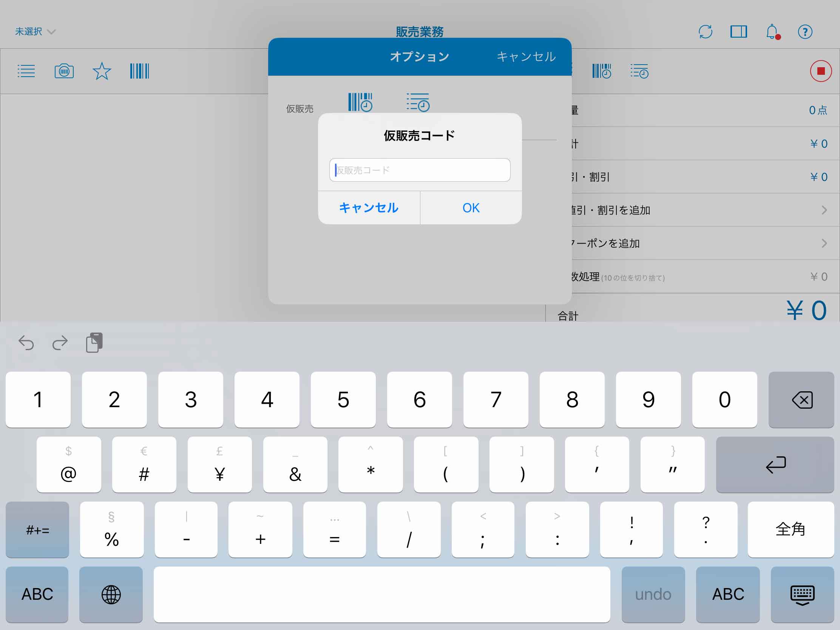
Task: Tap barcode with clock icon in options
Action: pos(360,102)
